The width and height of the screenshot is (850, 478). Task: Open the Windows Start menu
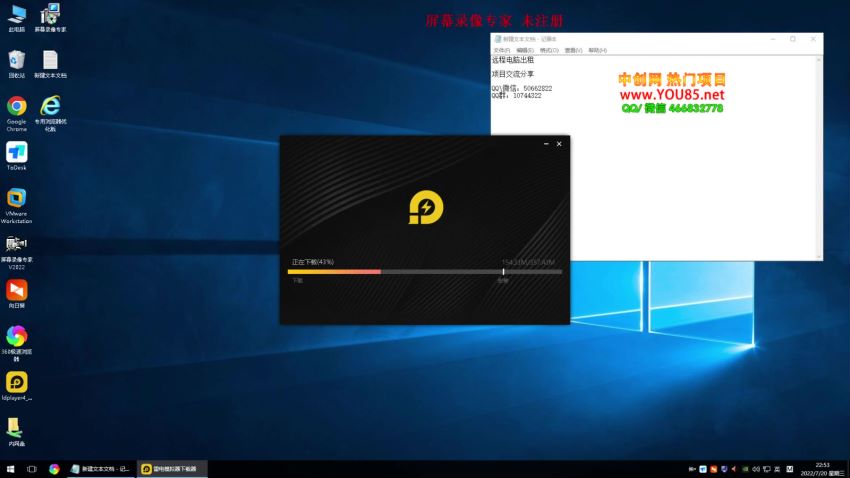pos(10,469)
